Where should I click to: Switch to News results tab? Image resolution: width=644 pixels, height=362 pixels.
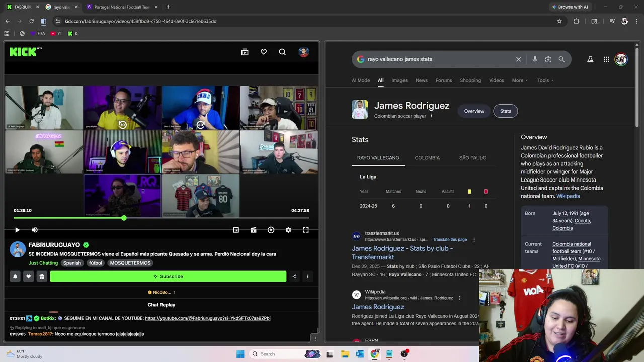(422, 80)
